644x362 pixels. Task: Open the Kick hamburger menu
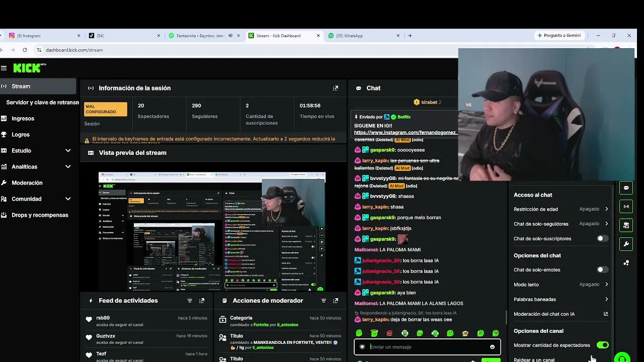pos(4,68)
